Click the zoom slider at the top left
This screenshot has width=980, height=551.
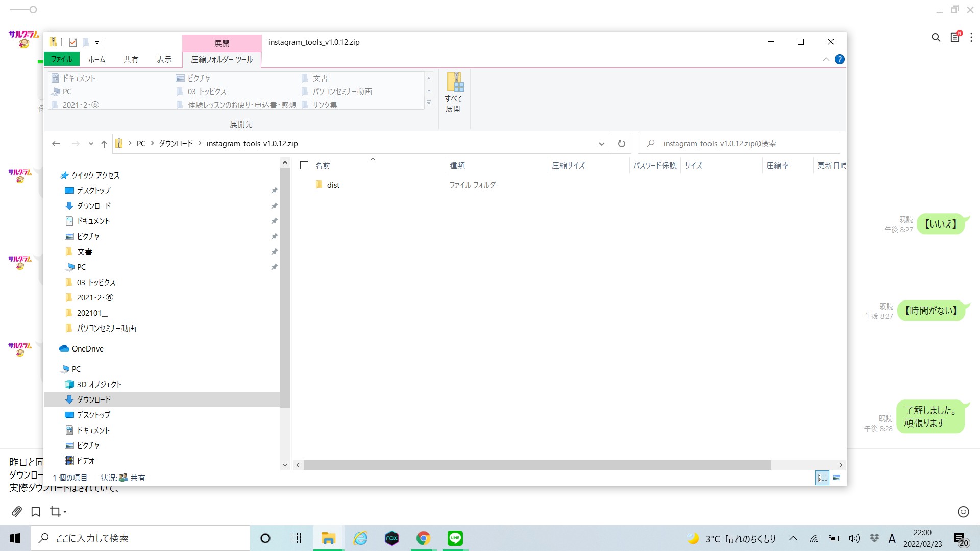coord(23,9)
